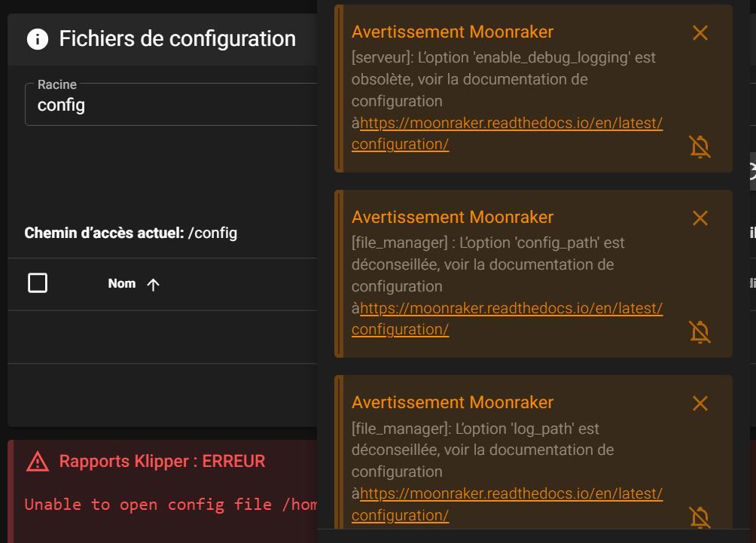Image resolution: width=756 pixels, height=543 pixels.
Task: Click the ascending sort arrow beside Nom
Action: (153, 285)
